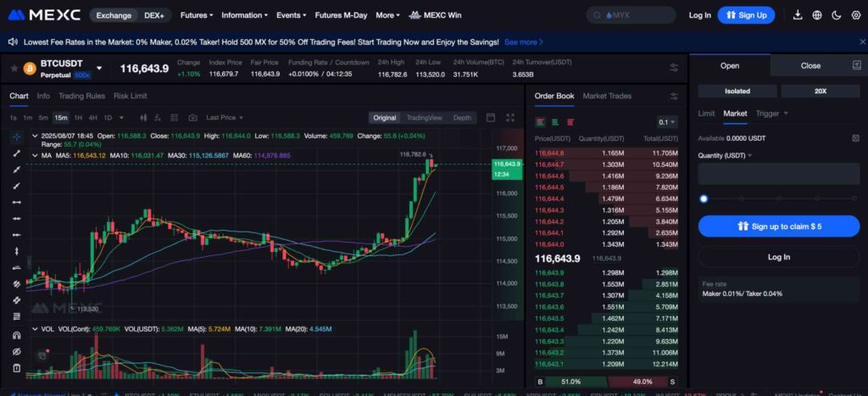Image resolution: width=868 pixels, height=396 pixels.
Task: Open the More dropdown menu
Action: coord(387,15)
